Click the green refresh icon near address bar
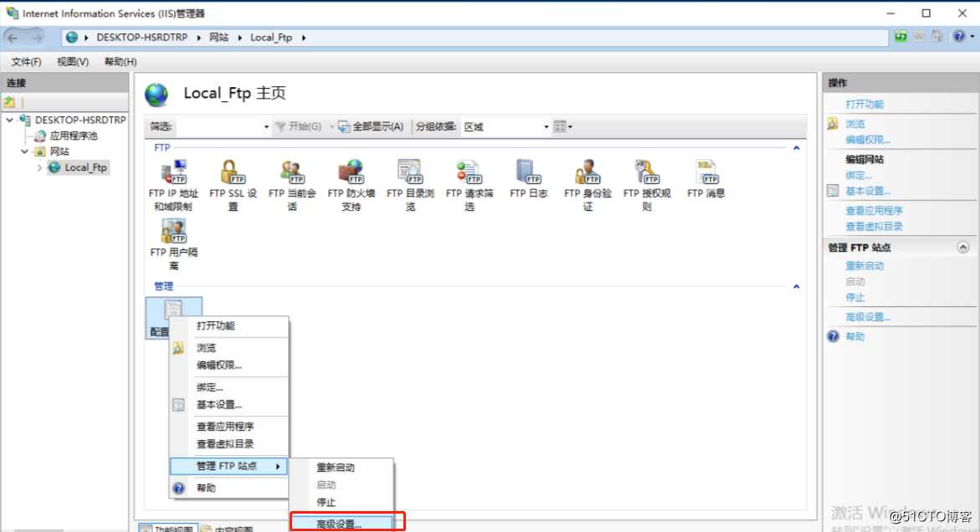 click(x=900, y=36)
